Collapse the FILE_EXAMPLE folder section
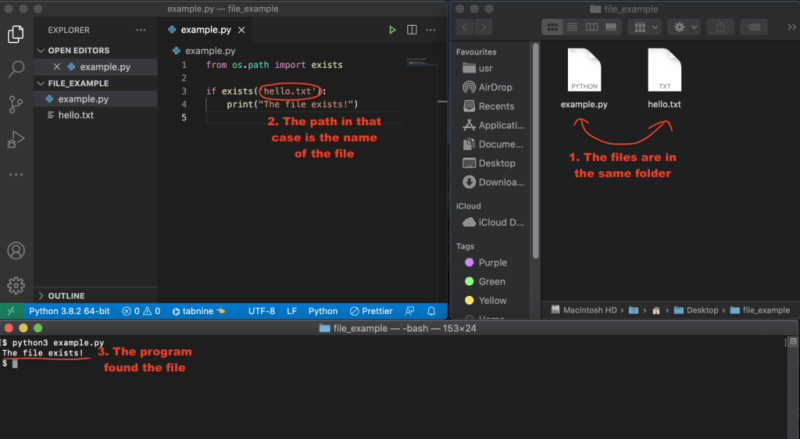The image size is (800, 439). pyautogui.click(x=96, y=83)
